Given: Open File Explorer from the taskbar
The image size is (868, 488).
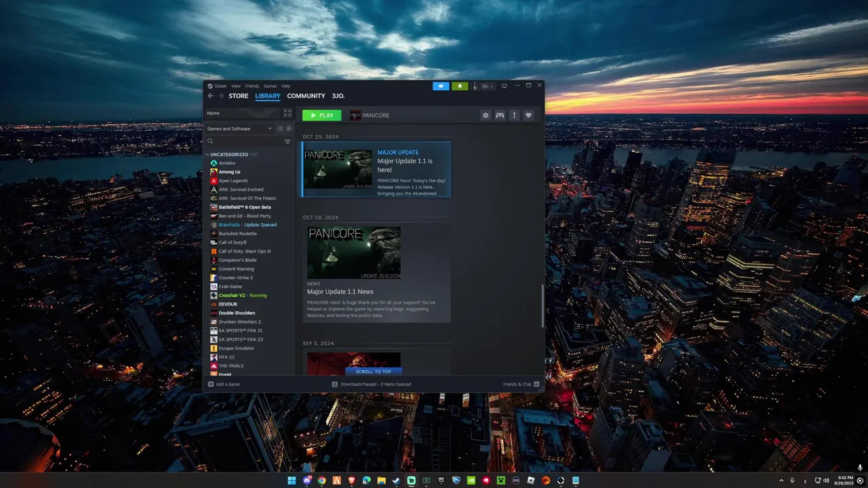Looking at the screenshot, I should 381,481.
